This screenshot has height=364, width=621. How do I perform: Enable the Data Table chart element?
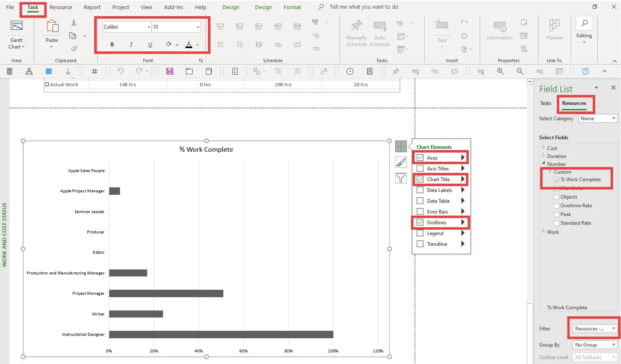(420, 201)
